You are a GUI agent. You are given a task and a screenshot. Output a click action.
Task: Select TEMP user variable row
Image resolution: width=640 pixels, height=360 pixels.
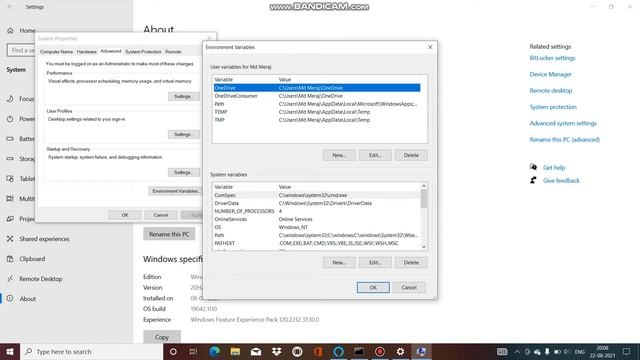tap(317, 112)
